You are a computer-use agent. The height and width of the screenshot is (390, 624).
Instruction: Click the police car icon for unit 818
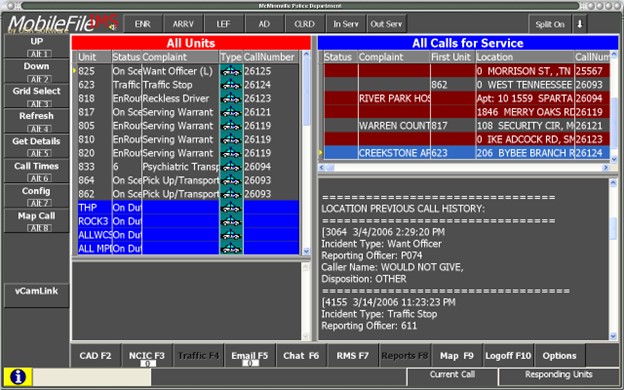[231, 99]
